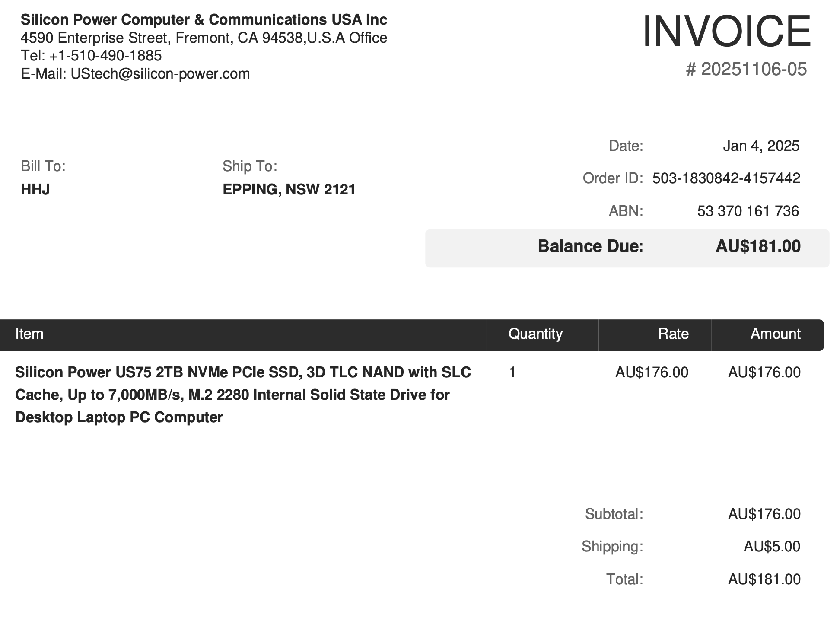Click the item quantity value 1
This screenshot has width=840, height=624.
click(512, 372)
